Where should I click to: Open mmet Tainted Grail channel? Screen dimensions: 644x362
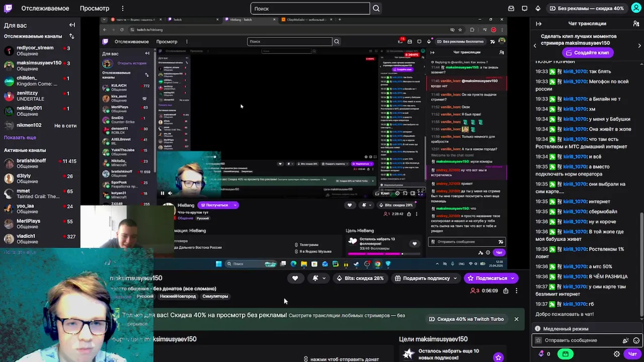40,194
